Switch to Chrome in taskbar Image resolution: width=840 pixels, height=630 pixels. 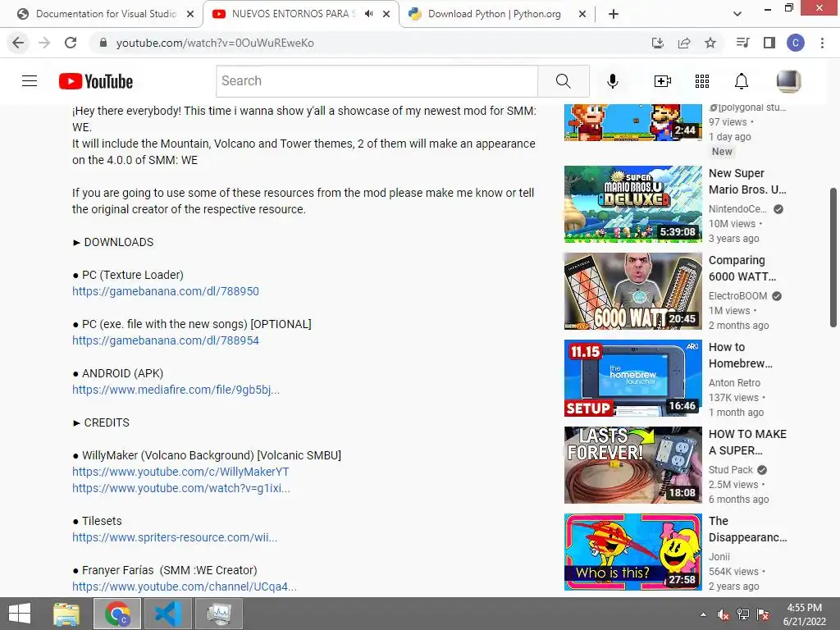click(x=117, y=614)
